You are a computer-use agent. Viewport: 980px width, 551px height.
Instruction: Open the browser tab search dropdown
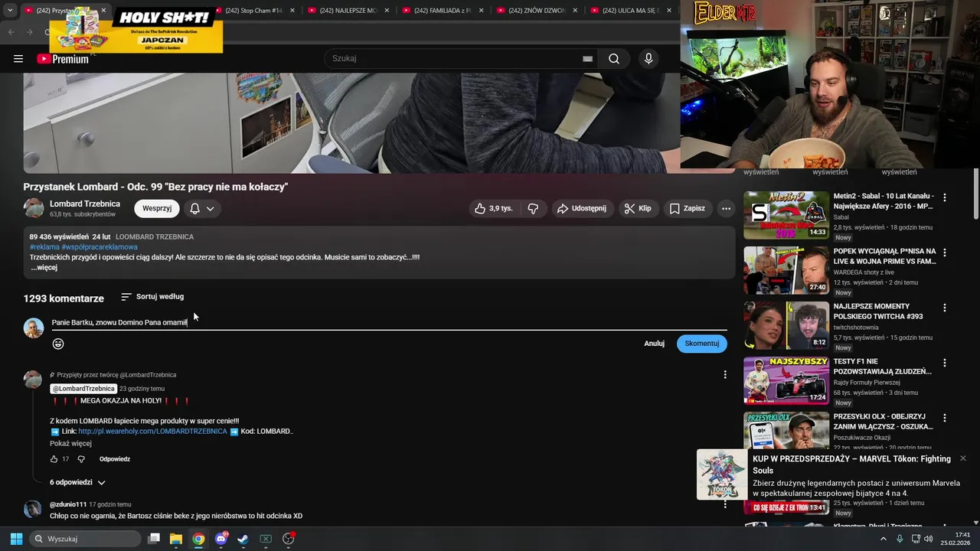pyautogui.click(x=10, y=11)
